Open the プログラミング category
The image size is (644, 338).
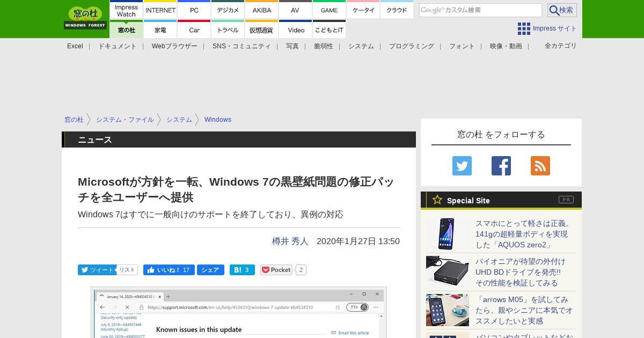pyautogui.click(x=412, y=46)
